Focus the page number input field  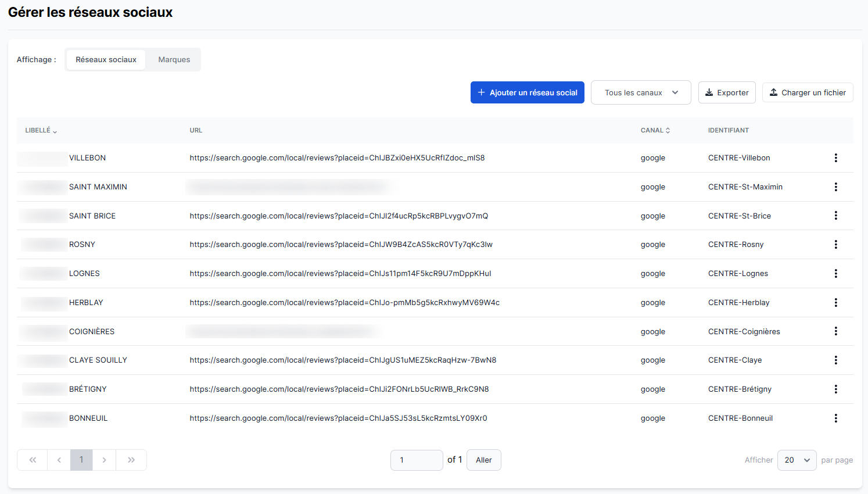click(416, 460)
